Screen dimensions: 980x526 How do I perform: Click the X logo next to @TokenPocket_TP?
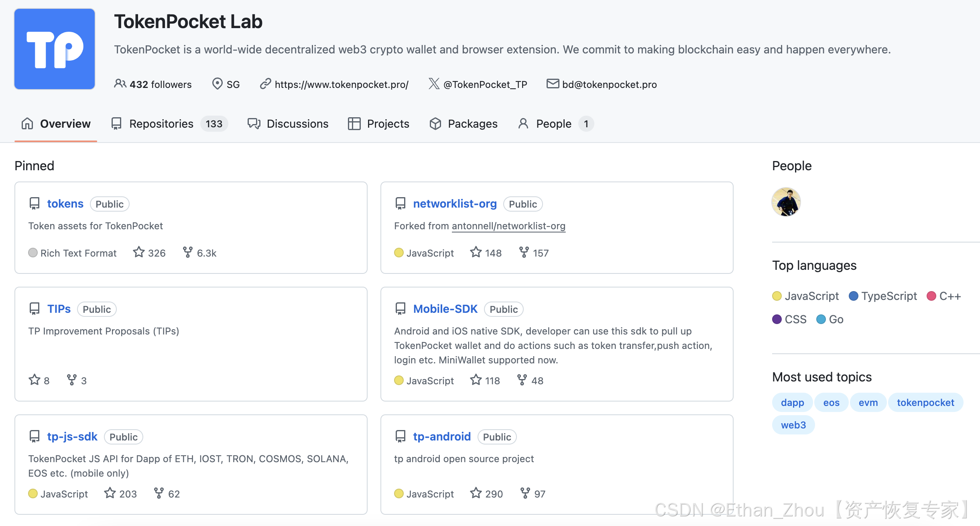click(434, 84)
